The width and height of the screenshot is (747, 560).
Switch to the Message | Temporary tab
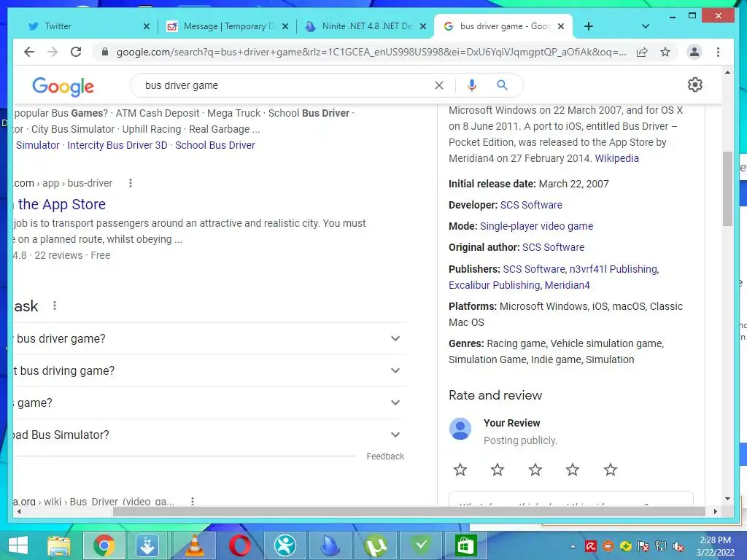click(226, 26)
